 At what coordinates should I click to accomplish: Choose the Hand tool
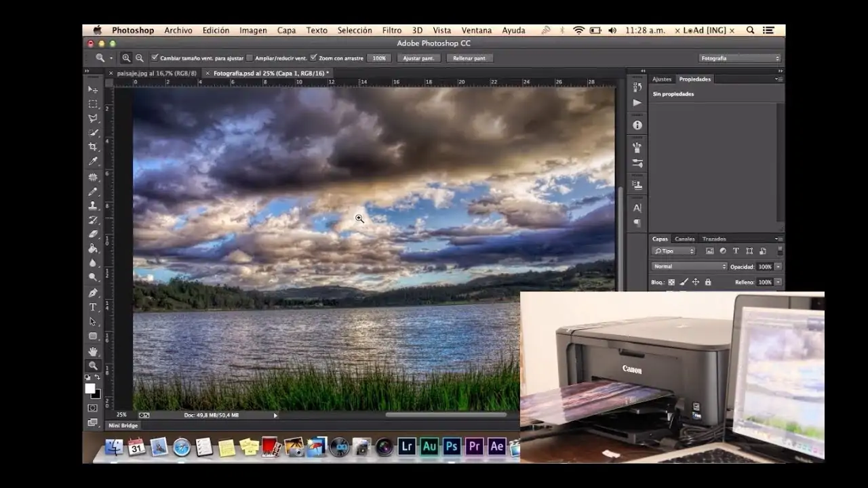point(93,351)
